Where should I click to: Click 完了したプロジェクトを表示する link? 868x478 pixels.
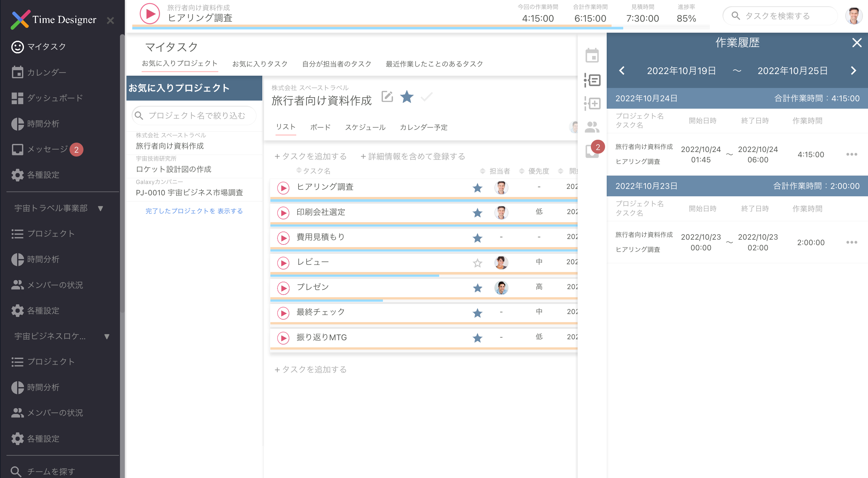[x=194, y=211]
